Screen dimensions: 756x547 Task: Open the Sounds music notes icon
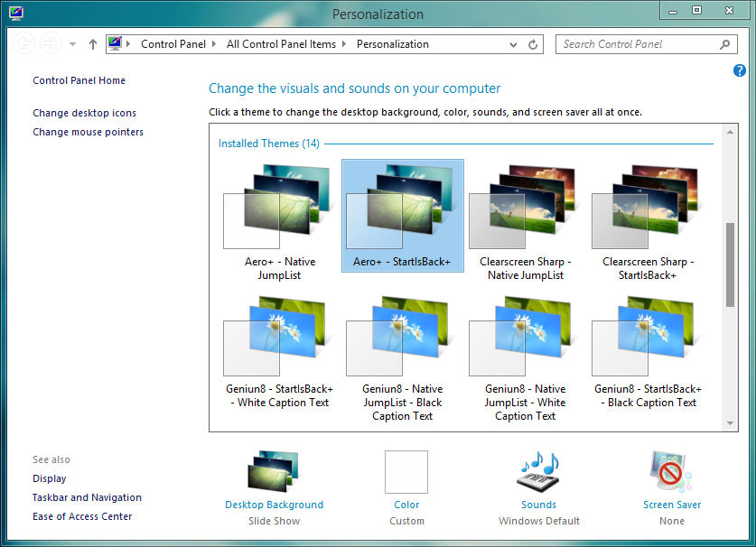click(538, 472)
